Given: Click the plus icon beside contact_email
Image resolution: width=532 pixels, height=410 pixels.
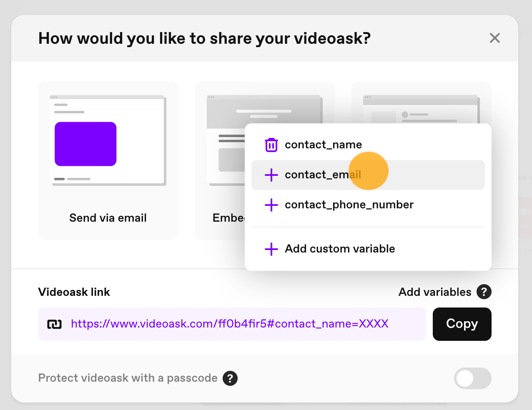Looking at the screenshot, I should [x=271, y=175].
